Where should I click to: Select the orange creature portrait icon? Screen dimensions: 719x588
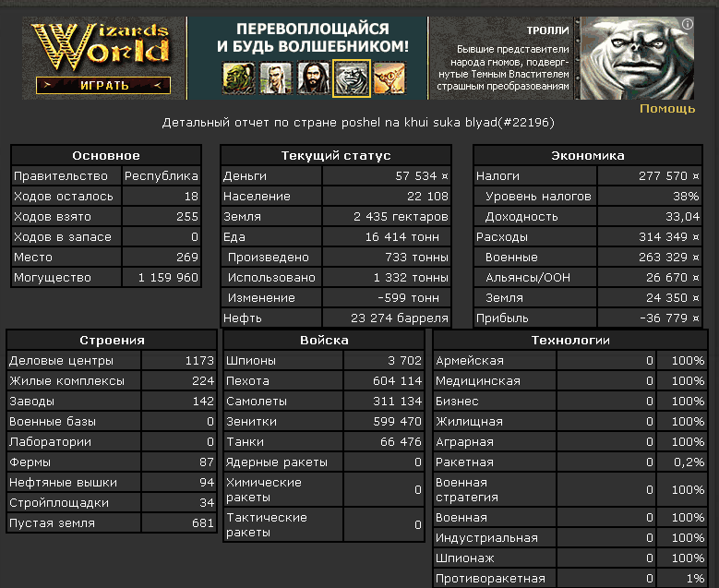(x=389, y=78)
